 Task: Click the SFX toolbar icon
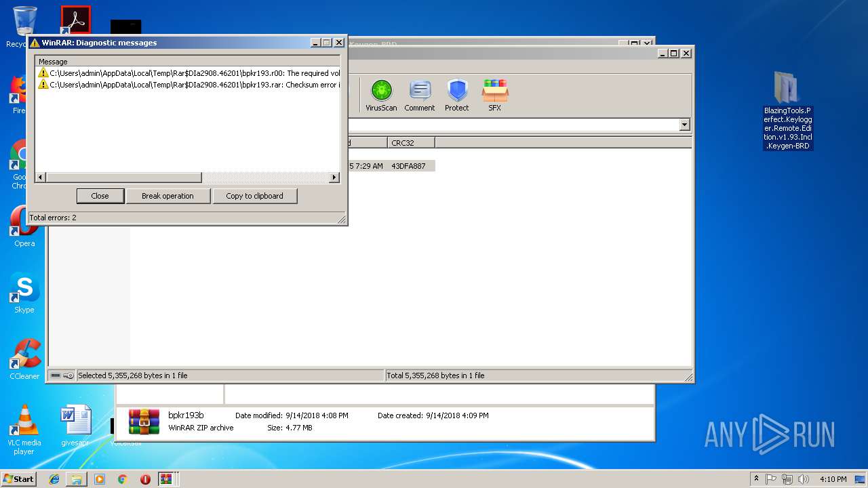point(495,95)
